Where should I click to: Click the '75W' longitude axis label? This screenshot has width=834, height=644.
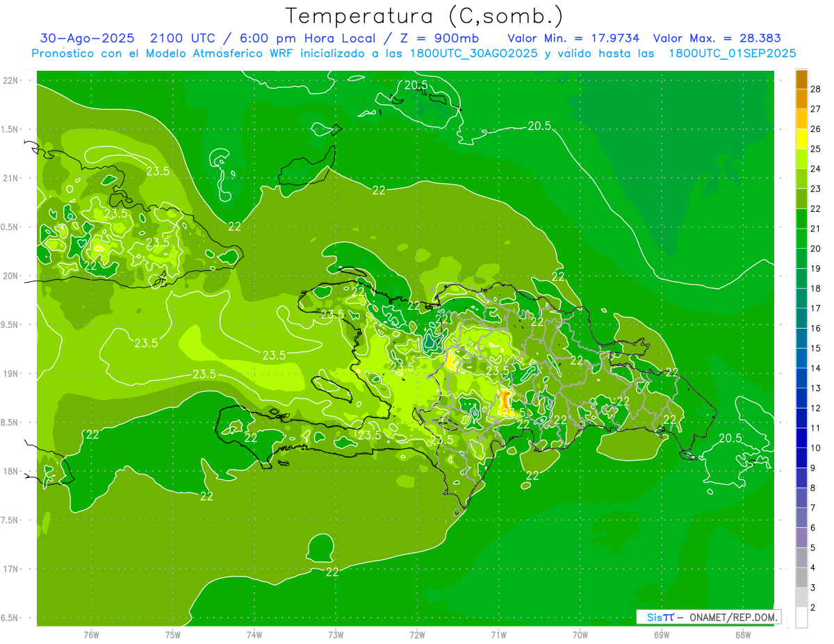pyautogui.click(x=173, y=635)
